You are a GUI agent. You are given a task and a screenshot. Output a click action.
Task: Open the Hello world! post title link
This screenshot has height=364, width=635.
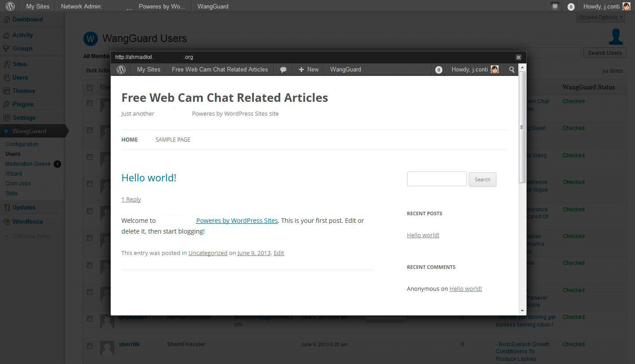149,178
